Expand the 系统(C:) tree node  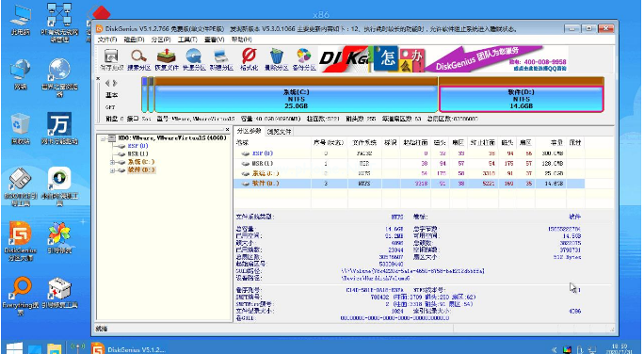(x=112, y=162)
